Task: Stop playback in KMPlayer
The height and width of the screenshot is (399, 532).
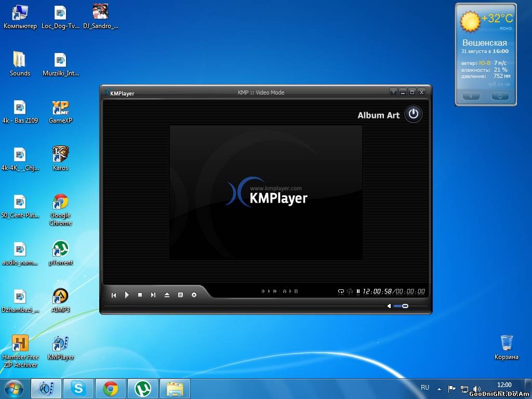Action: pos(140,295)
